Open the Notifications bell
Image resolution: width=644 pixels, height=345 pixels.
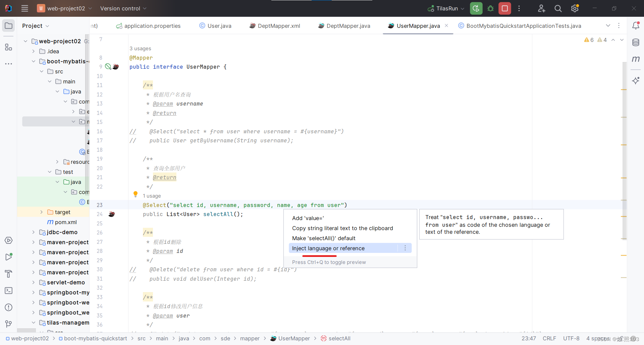636,25
